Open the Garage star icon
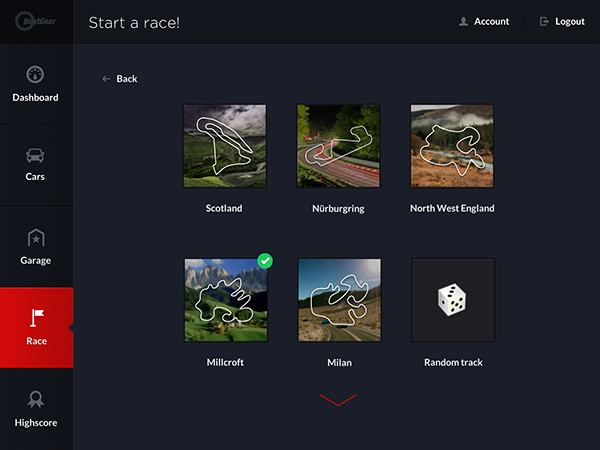 (x=36, y=238)
